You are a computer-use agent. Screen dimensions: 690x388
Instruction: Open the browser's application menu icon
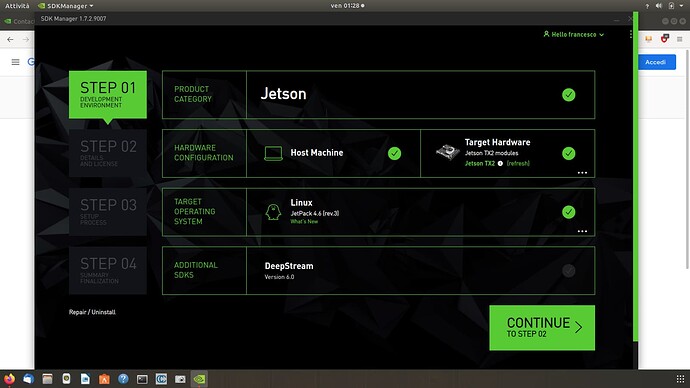click(679, 39)
